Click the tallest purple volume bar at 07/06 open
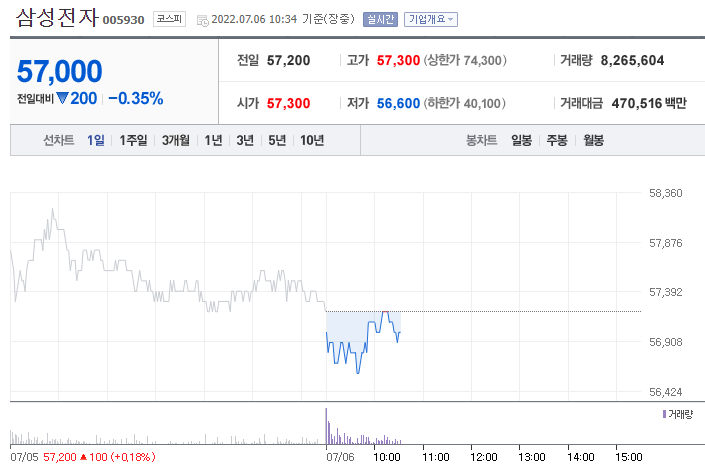Viewport: 705px width, 471px height. click(x=326, y=426)
